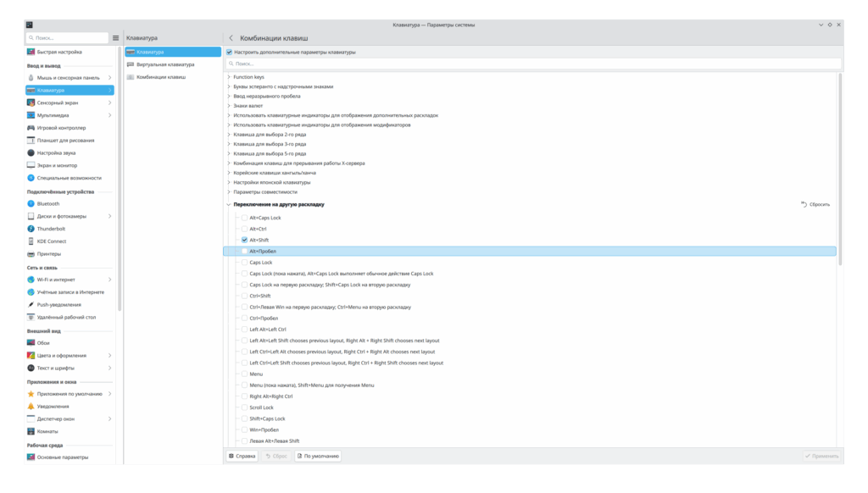Viewport: 868px width, 493px height.
Task: Enable the Ctrl+Пробел checkbox
Action: [x=245, y=319]
